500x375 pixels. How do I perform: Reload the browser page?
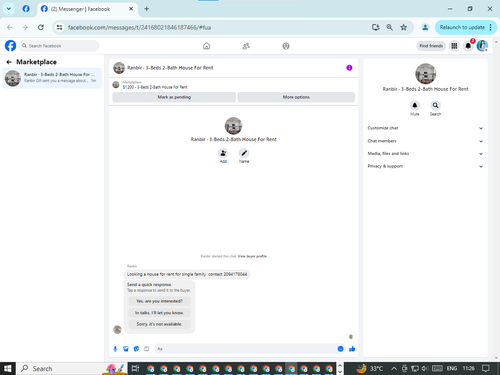coord(41,27)
